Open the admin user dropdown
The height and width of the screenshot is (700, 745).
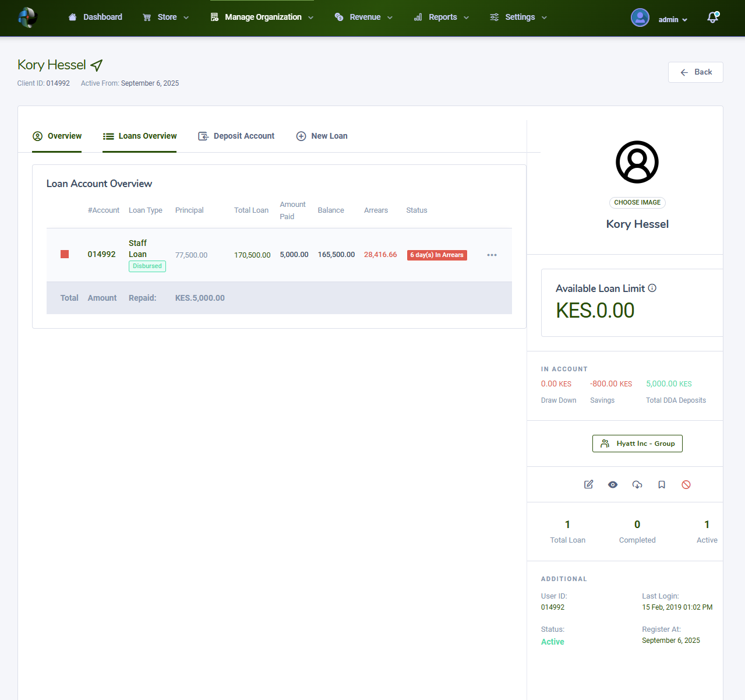point(659,19)
